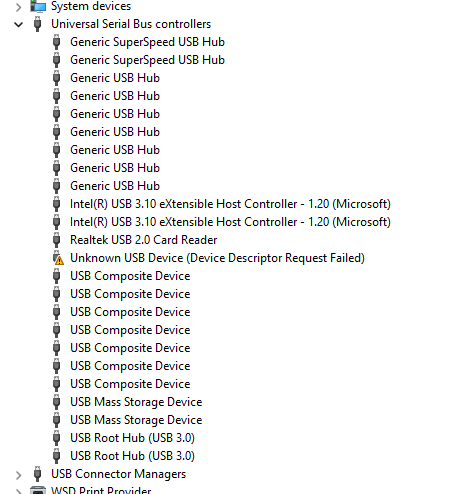Click the icon of last USB Root Hub (USB 3.0)
The image size is (463, 494).
pos(57,456)
